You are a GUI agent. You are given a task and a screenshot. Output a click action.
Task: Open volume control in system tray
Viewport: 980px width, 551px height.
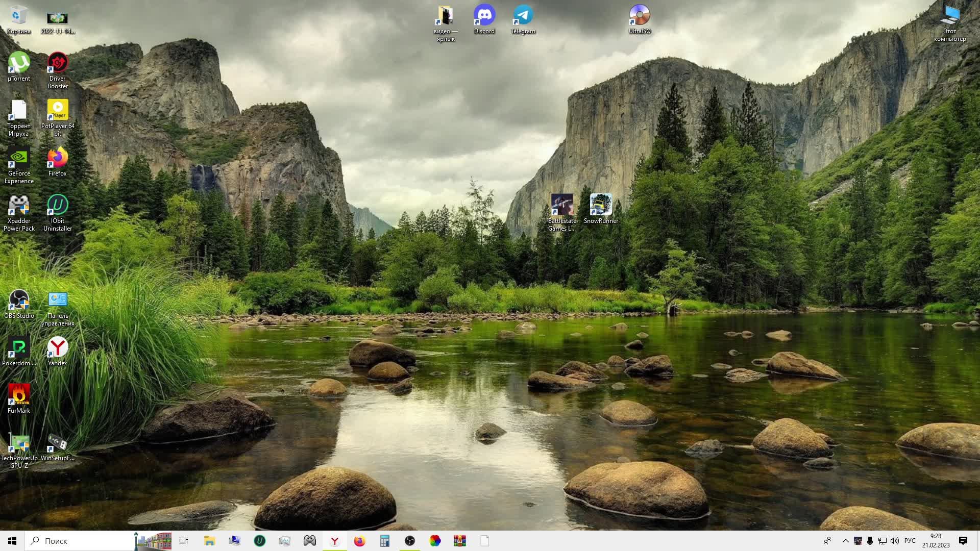coord(895,541)
